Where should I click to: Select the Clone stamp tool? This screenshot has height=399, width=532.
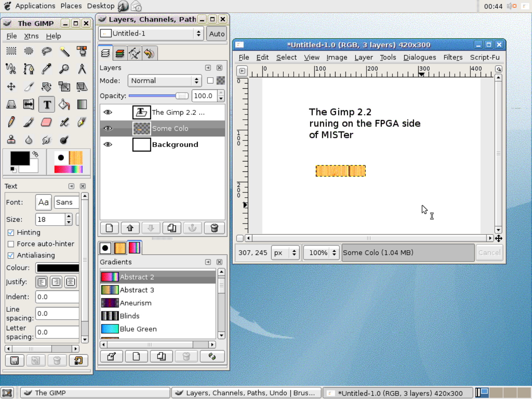tap(11, 140)
